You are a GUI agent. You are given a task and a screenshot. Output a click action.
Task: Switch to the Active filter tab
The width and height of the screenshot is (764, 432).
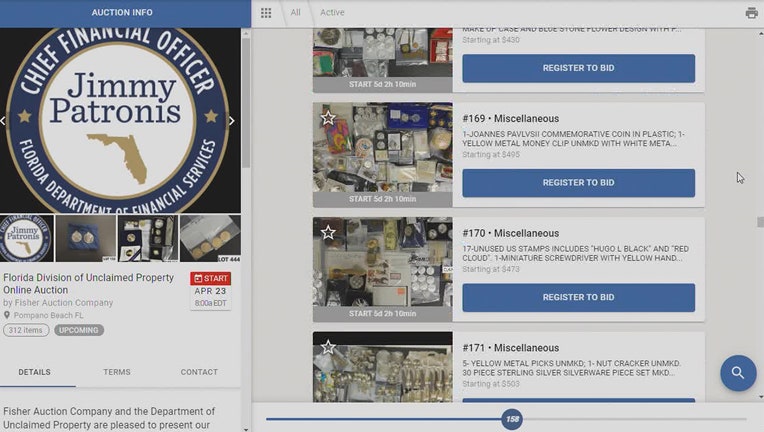[x=332, y=13]
